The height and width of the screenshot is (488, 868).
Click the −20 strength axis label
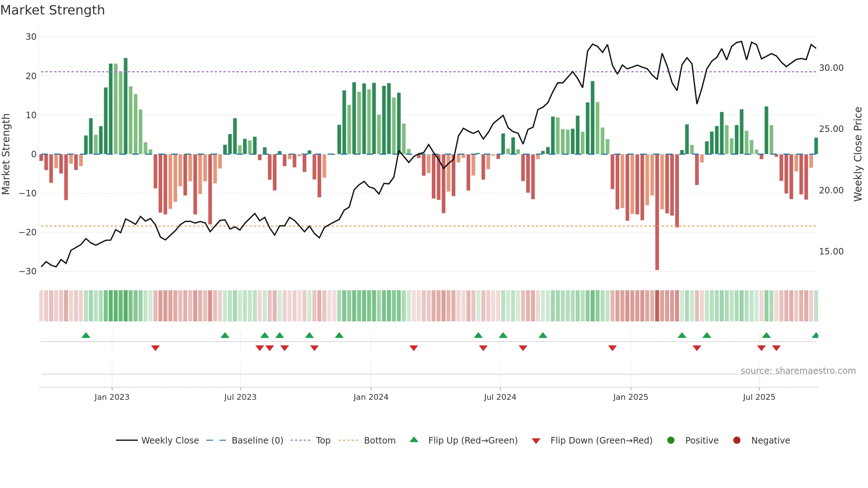pyautogui.click(x=28, y=232)
